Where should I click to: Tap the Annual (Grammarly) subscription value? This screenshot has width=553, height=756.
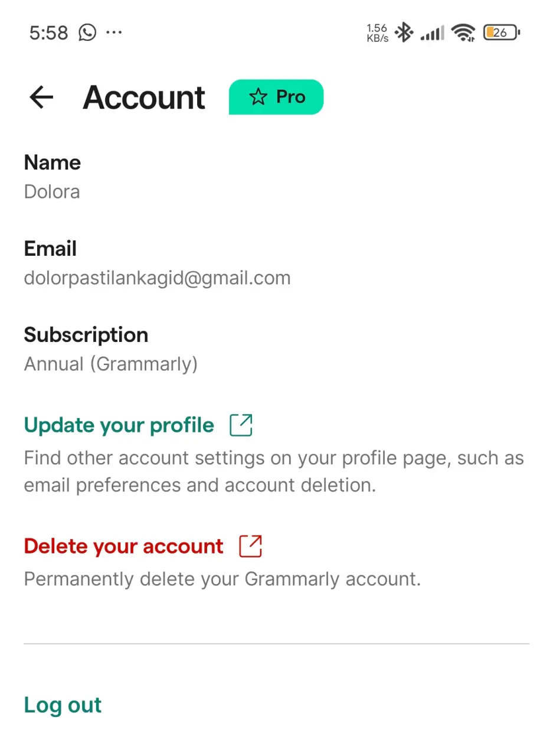coord(111,364)
